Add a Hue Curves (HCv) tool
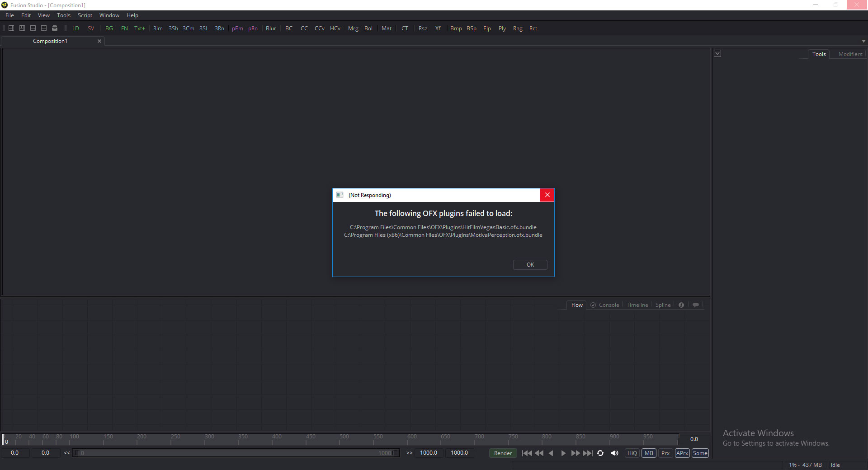 (x=335, y=28)
